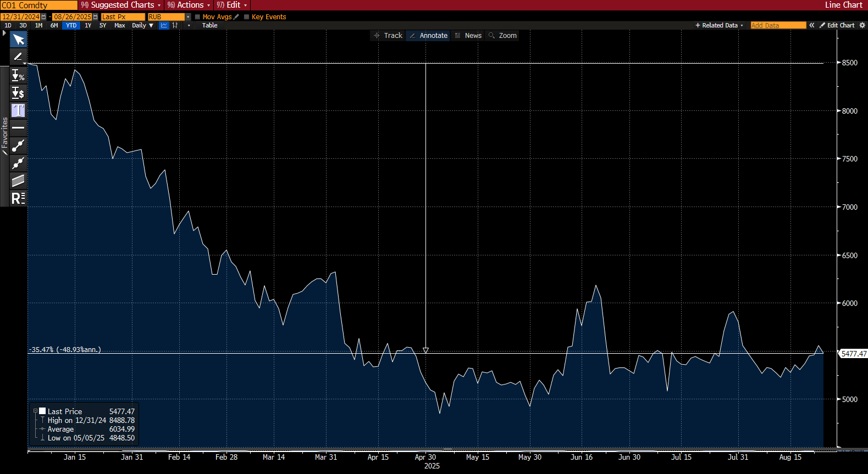Image resolution: width=868 pixels, height=474 pixels.
Task: Collapse the Last Price legend tree
Action: coord(36,411)
